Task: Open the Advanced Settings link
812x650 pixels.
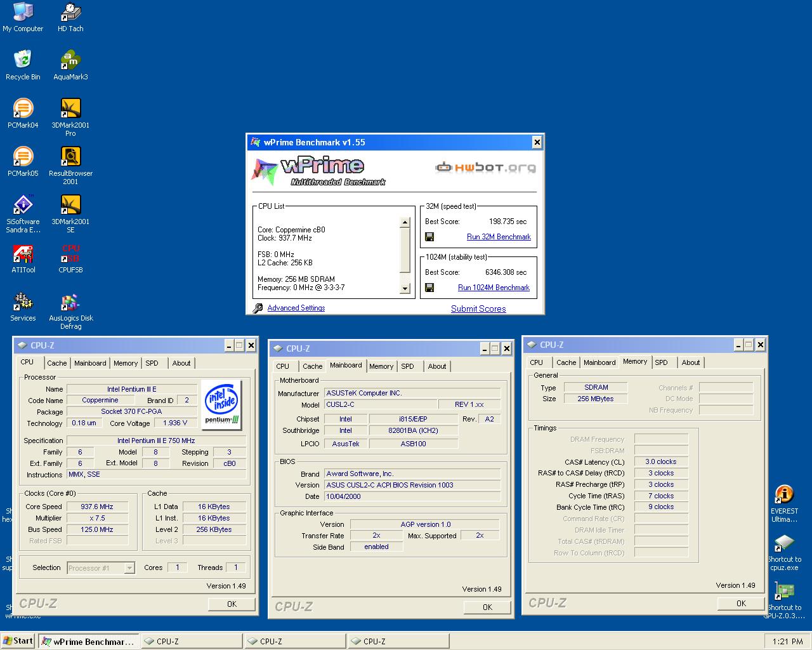Action: pos(296,308)
